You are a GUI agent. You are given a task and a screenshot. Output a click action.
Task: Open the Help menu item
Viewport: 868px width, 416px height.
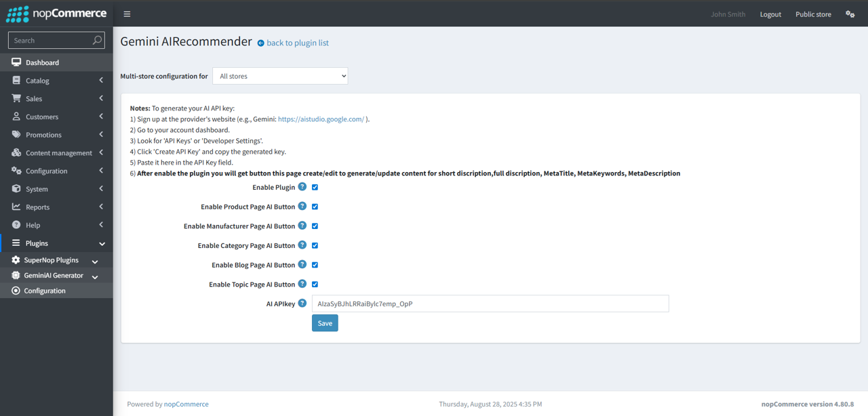(56, 225)
